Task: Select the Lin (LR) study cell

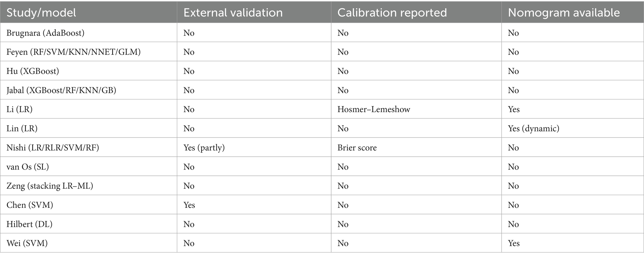Action: tap(22, 128)
